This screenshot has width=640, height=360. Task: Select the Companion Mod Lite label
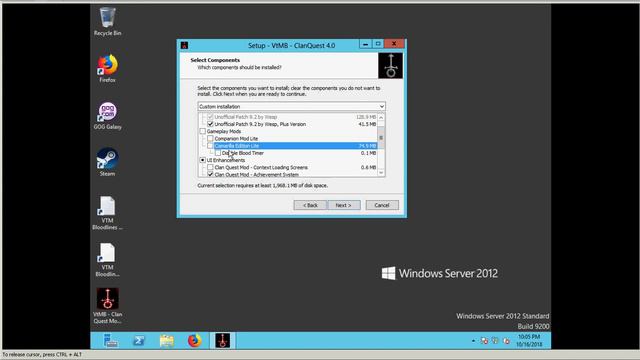point(236,139)
